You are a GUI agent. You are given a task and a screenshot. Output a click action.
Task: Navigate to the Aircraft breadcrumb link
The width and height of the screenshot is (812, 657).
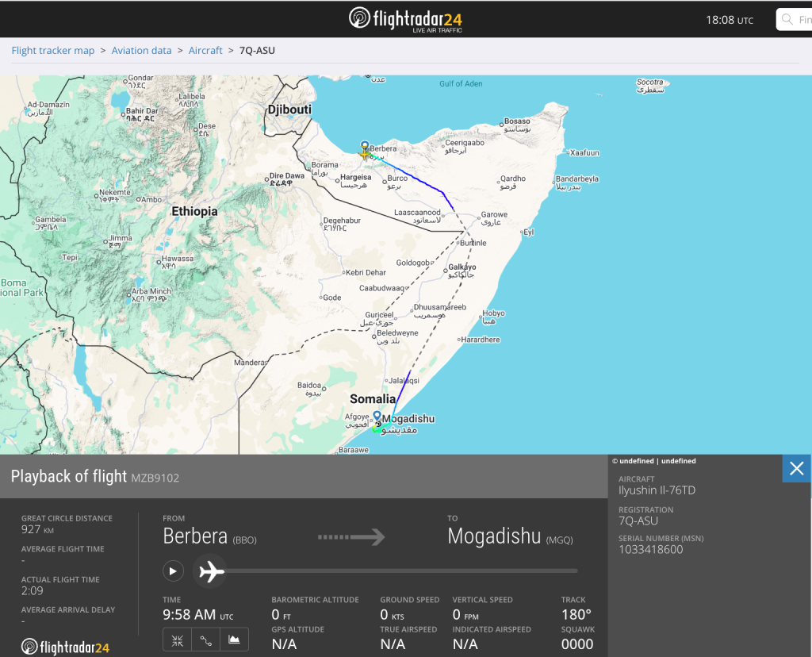205,51
